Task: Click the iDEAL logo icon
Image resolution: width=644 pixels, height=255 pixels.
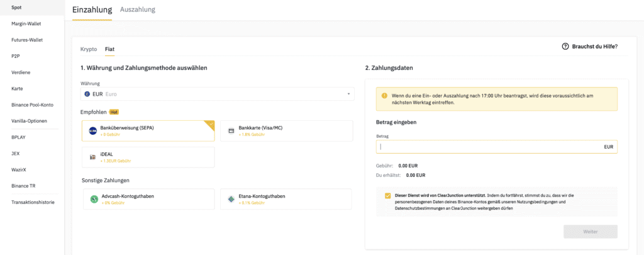Action: (92, 157)
